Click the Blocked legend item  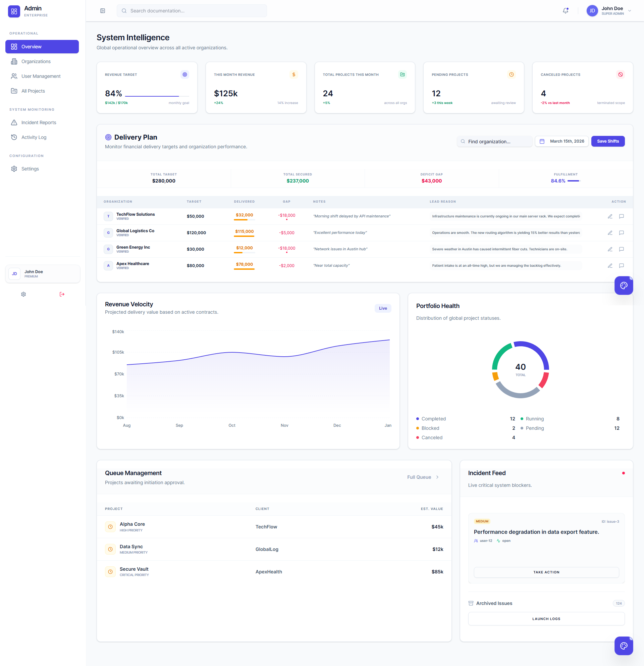(466, 428)
